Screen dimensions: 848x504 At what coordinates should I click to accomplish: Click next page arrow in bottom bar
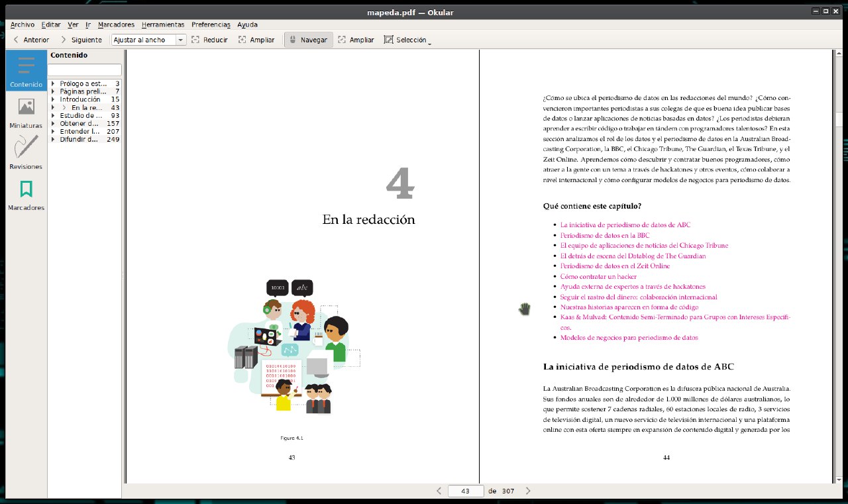pyautogui.click(x=528, y=491)
